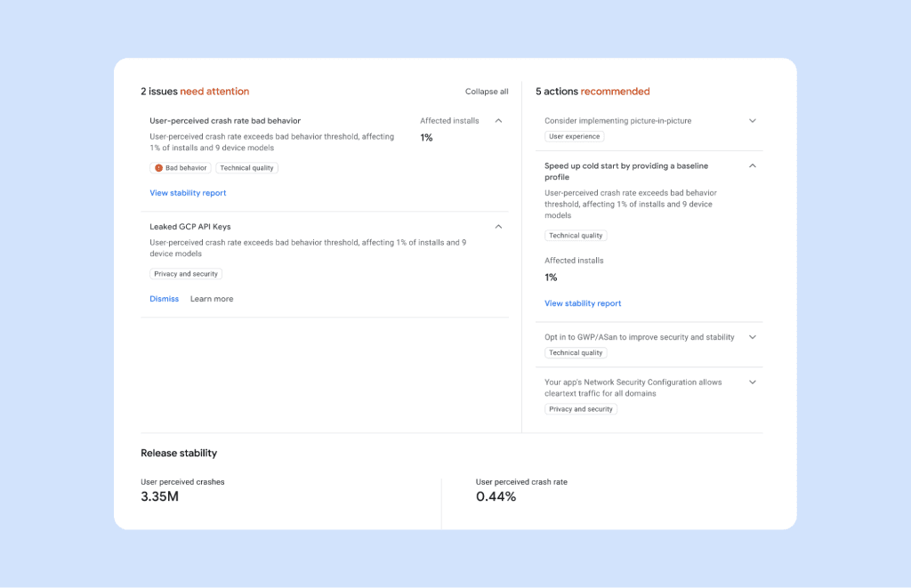The height and width of the screenshot is (588, 911).
Task: Dismiss the Leaked GCP API Keys issue
Action: 165,299
